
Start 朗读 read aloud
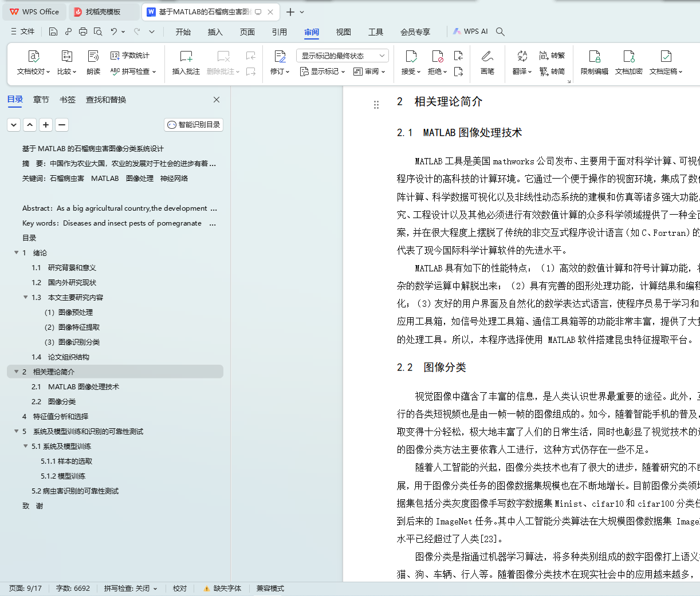coord(93,63)
